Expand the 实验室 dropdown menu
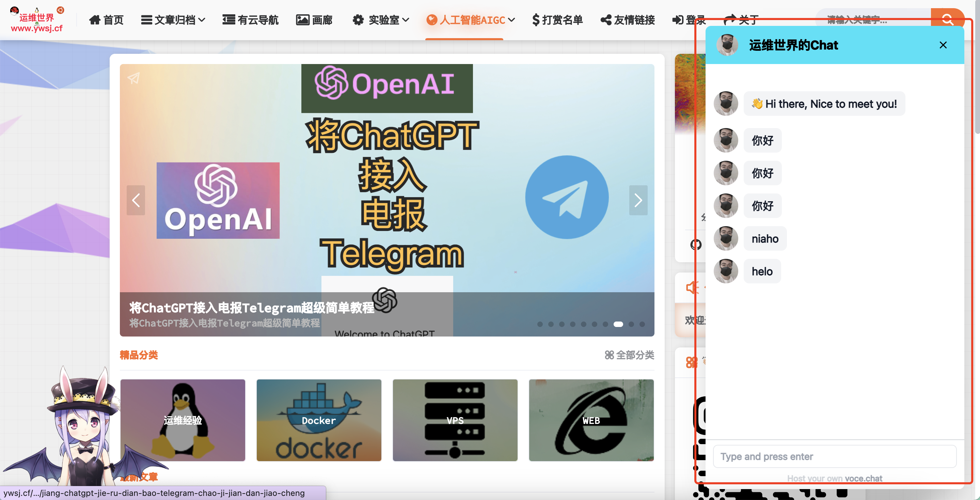 pos(381,20)
